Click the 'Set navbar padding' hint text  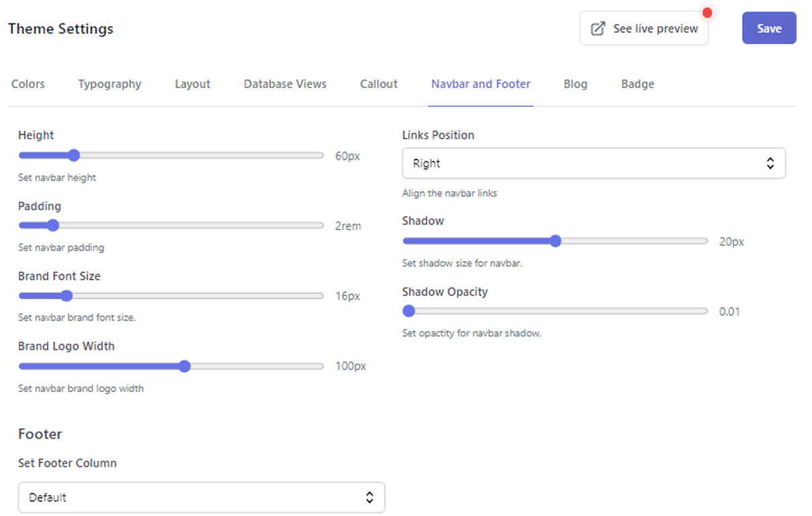click(x=61, y=247)
